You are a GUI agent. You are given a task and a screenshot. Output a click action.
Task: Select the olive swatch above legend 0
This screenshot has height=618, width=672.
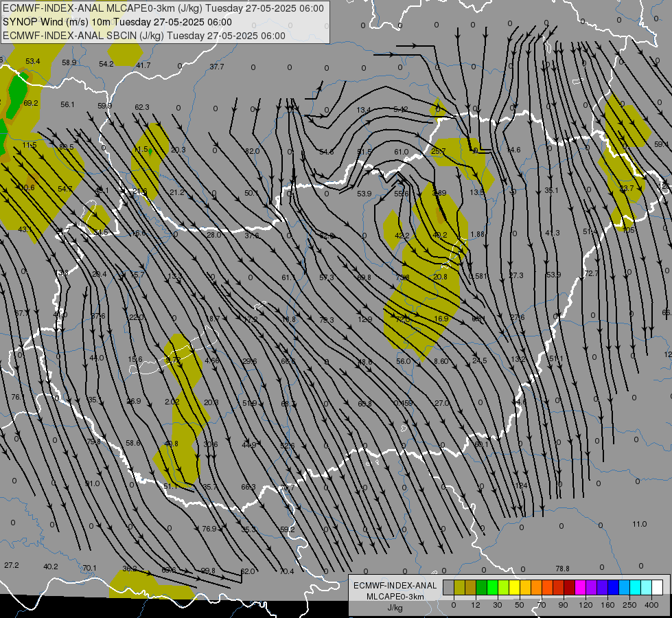[x=459, y=587]
